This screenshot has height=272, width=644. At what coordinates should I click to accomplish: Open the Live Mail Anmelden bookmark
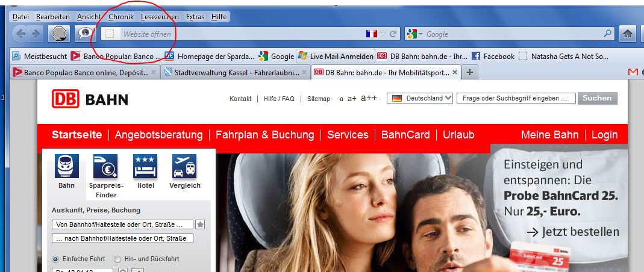336,56
